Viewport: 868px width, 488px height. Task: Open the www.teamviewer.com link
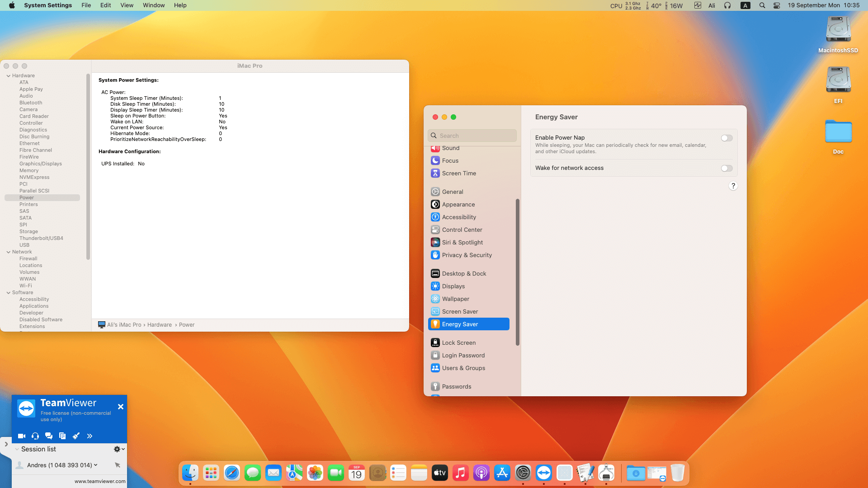[100, 481]
